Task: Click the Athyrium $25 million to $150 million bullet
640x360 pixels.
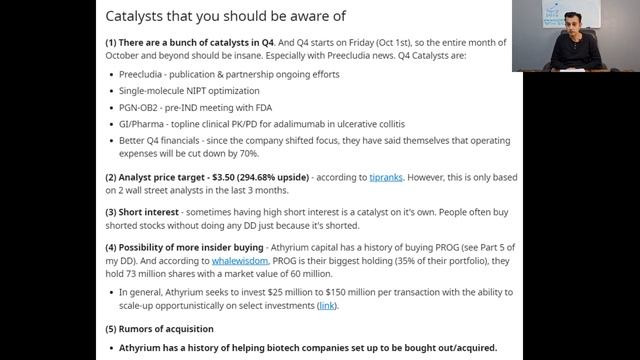Action: pos(316,299)
